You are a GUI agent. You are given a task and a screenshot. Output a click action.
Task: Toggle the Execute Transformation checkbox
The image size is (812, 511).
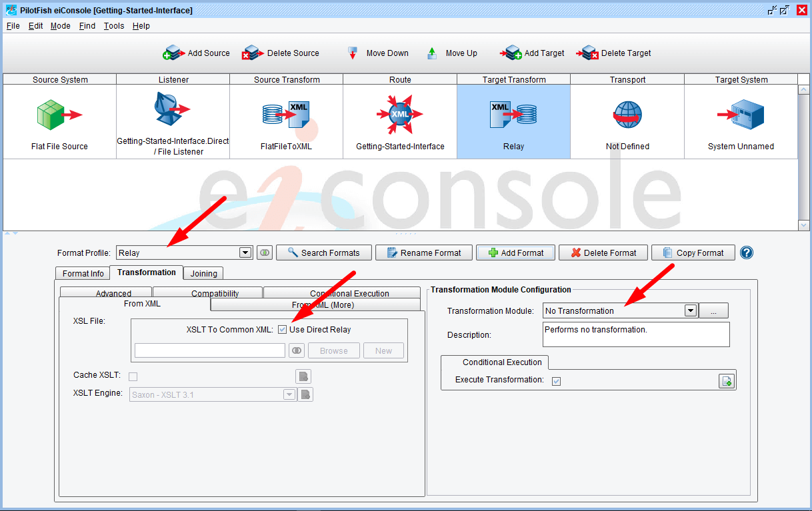[x=556, y=380]
